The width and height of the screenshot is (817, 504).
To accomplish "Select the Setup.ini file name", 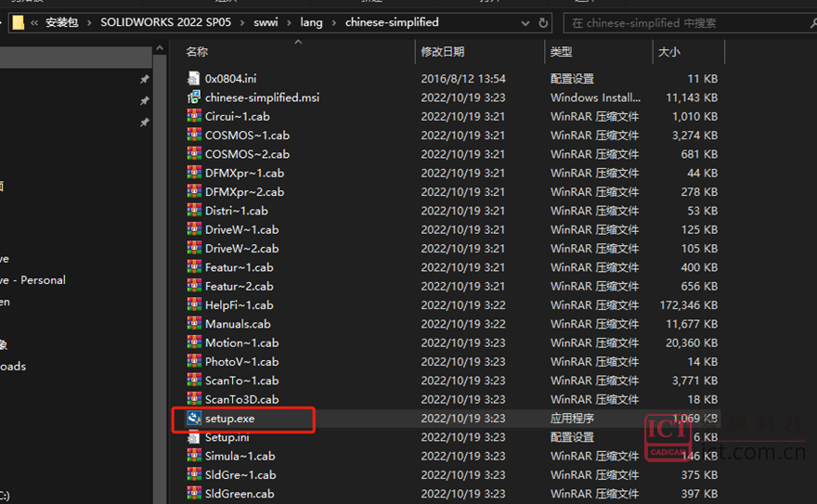I will tap(227, 437).
